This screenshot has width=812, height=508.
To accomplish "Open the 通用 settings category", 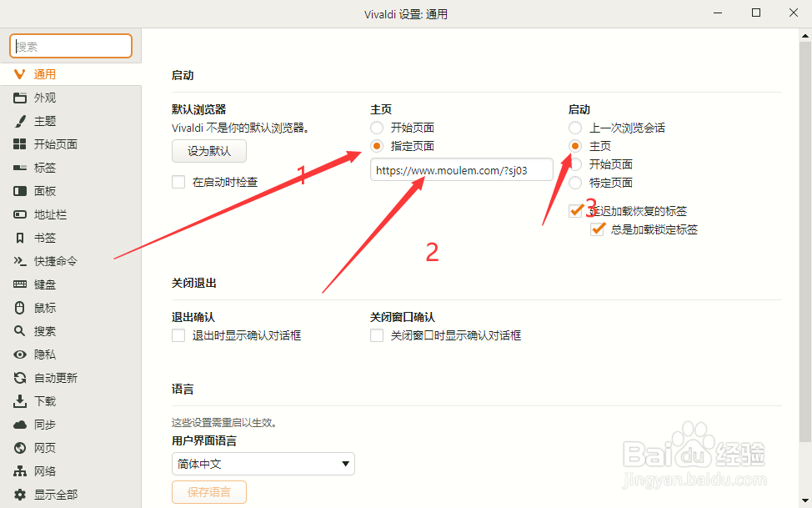I will pyautogui.click(x=70, y=74).
